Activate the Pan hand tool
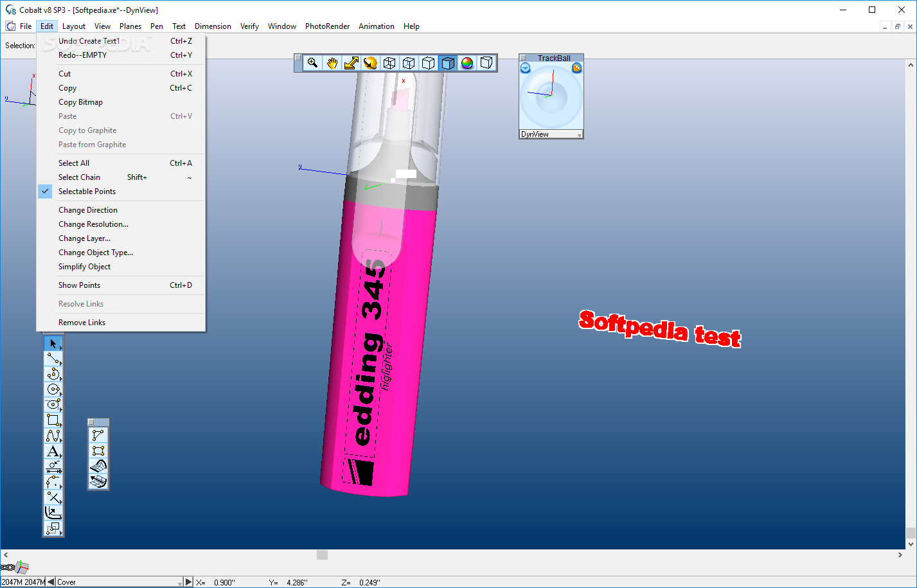This screenshot has height=588, width=917. (332, 63)
